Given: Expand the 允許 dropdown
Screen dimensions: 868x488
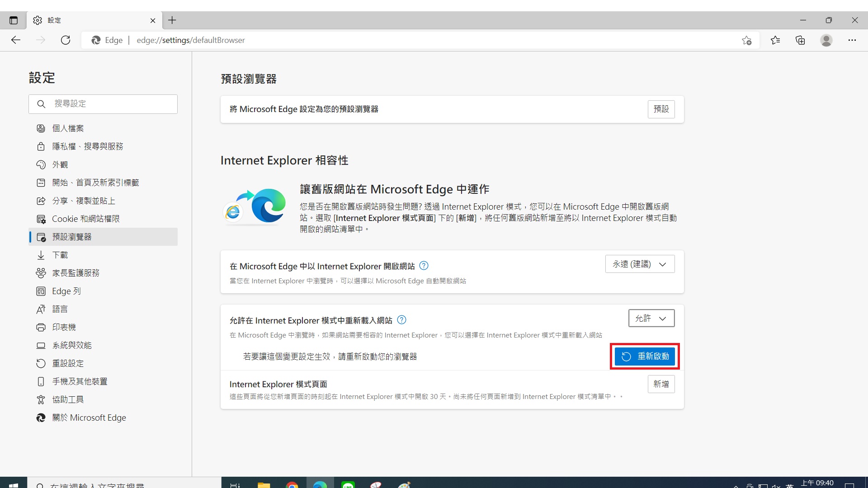Looking at the screenshot, I should [651, 318].
